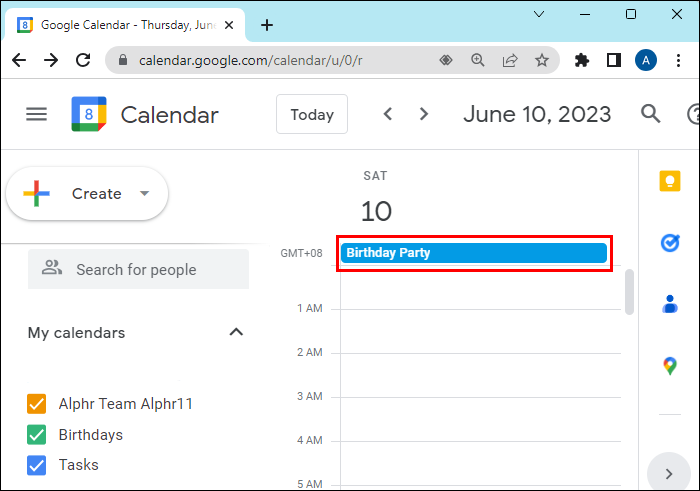Open Google Maps in side panel
Viewport: 700px width, 491px height.
pos(669,367)
